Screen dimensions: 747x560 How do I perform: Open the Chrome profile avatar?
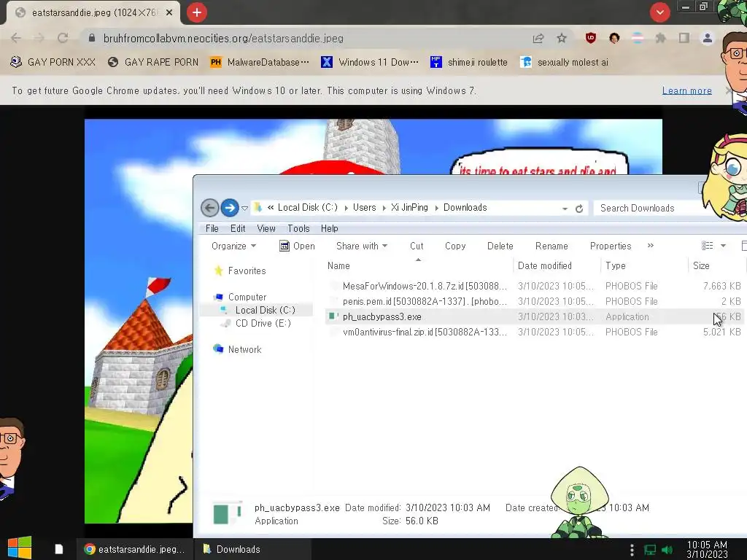tap(708, 38)
